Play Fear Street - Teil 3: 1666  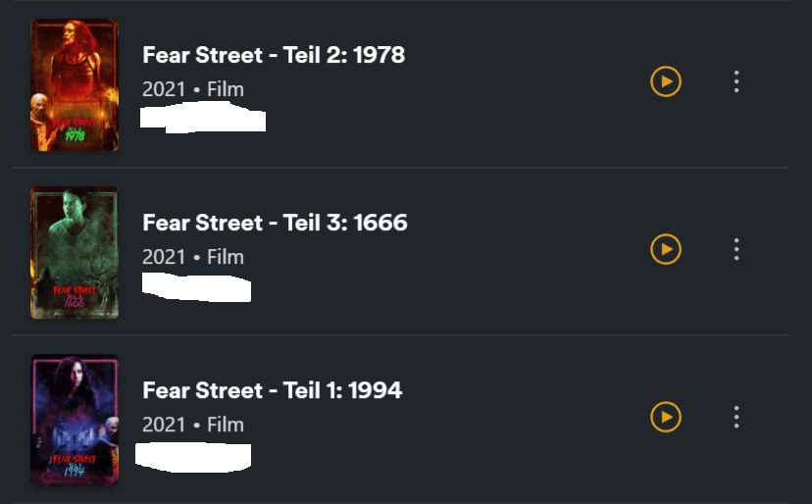[666, 249]
